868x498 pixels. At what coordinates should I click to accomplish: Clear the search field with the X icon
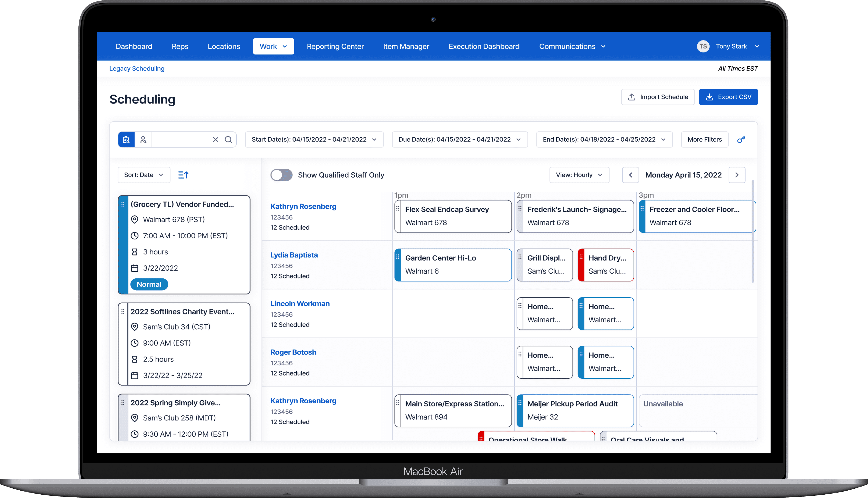[216, 140]
